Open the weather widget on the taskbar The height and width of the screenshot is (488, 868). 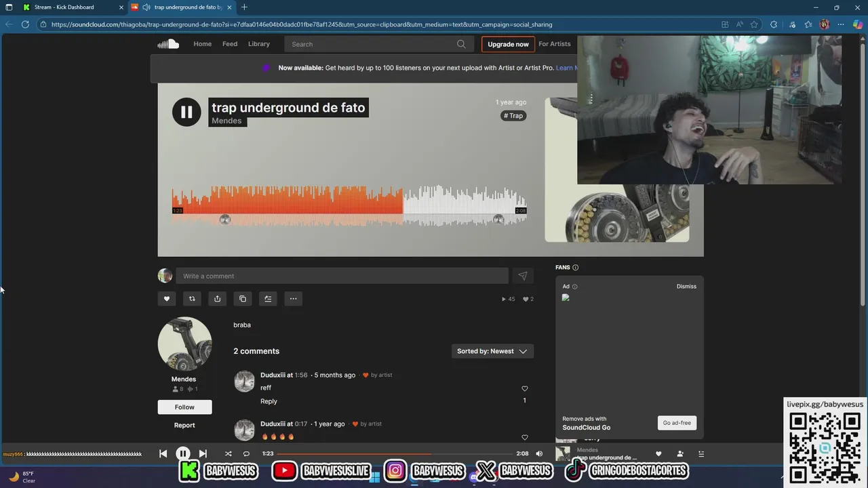[20, 477]
